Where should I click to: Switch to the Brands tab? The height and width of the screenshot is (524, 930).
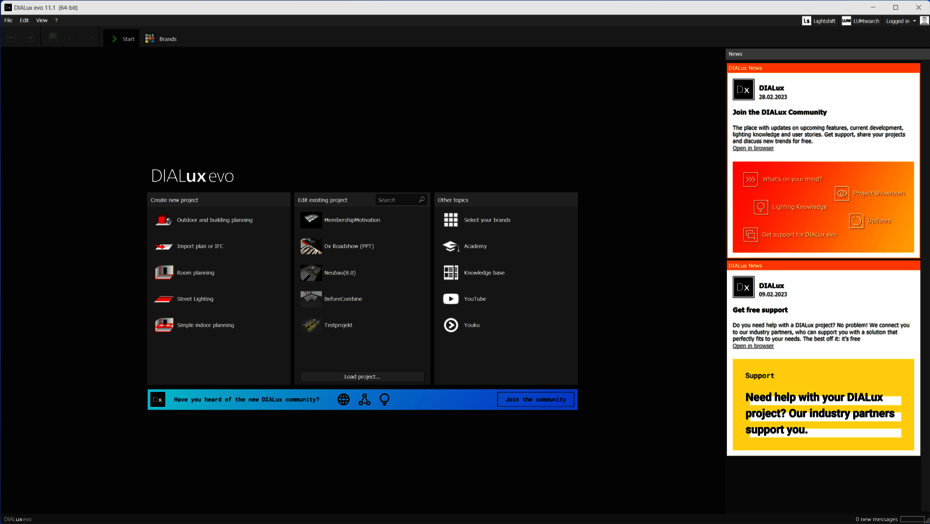(x=161, y=39)
